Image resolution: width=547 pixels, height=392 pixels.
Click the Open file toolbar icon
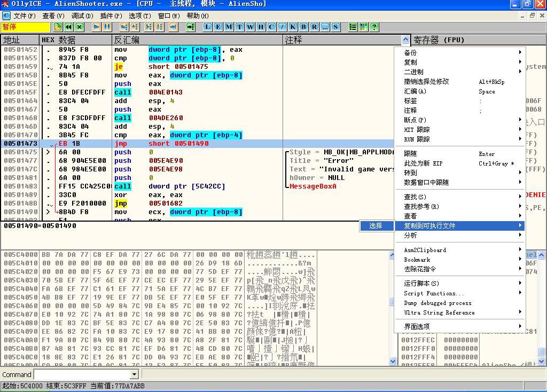[x=58, y=27]
